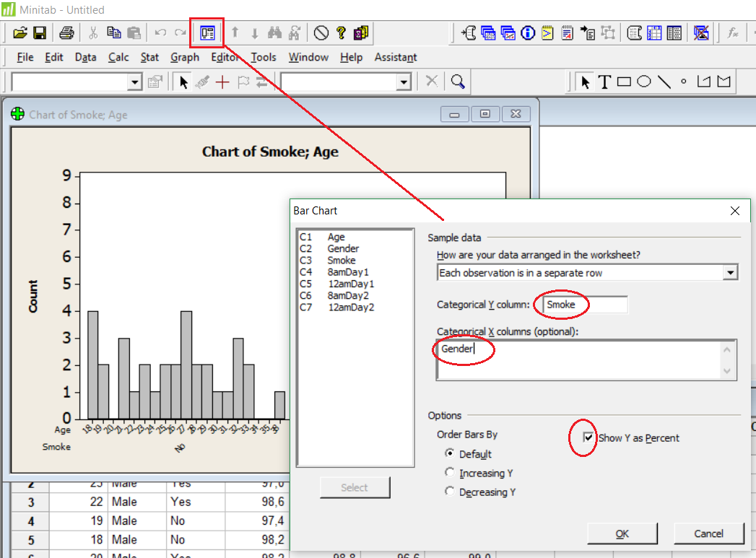The image size is (756, 558).
Task: Select the Crosshairs plus tool
Action: click(x=222, y=82)
